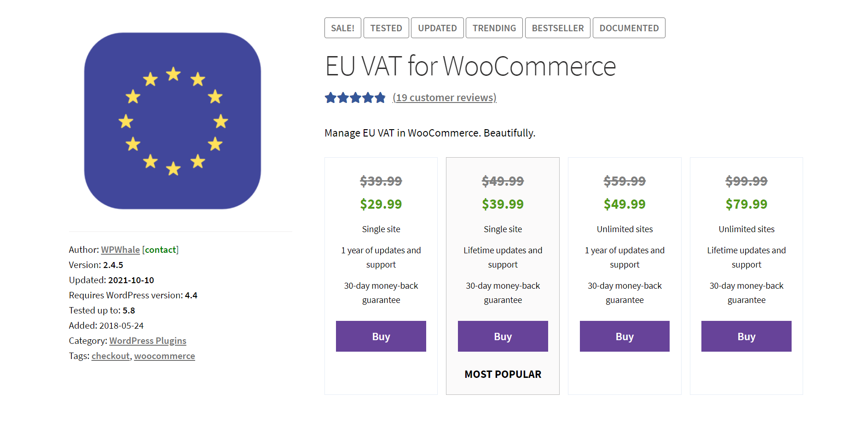Image resolution: width=868 pixels, height=422 pixels.
Task: Select the BESTSELLER badge
Action: coord(558,28)
